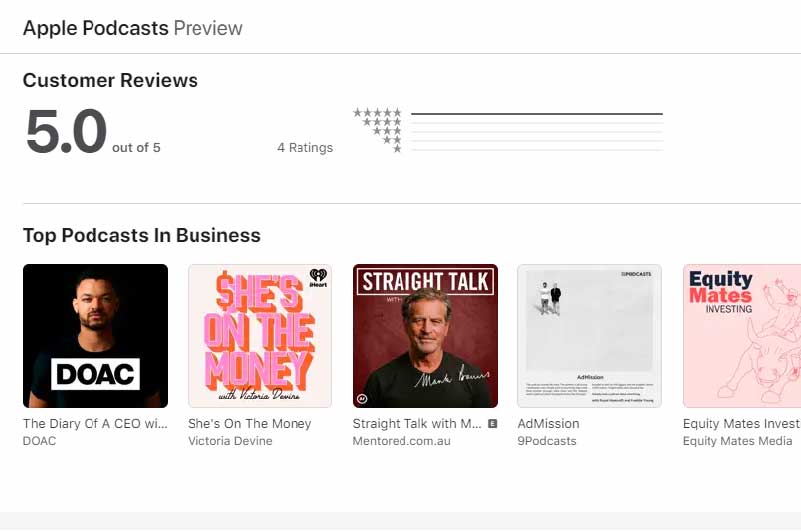Image resolution: width=801 pixels, height=531 pixels.
Task: Click 'The Diary Of A CEO wi...' title
Action: [95, 424]
